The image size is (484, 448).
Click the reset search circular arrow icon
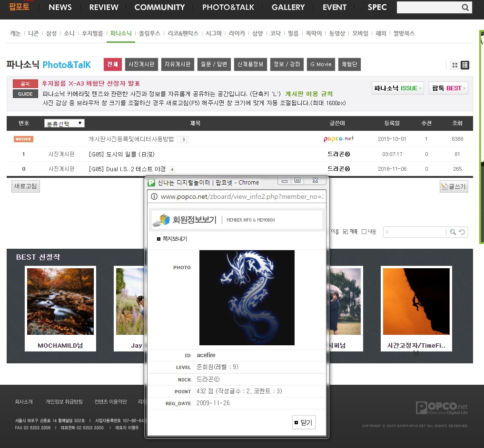coord(462,232)
